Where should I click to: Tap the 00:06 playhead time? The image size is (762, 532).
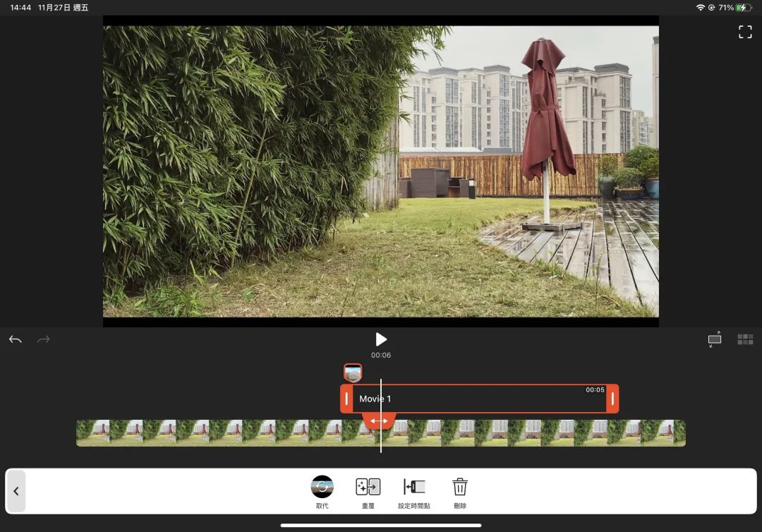click(x=381, y=355)
